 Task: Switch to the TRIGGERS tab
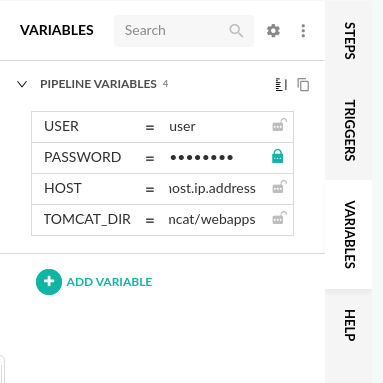pos(349,130)
